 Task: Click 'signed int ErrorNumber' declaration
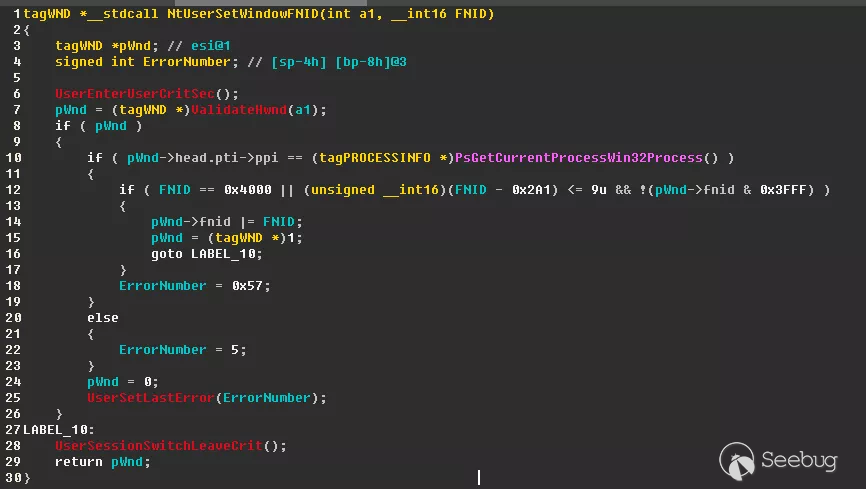click(x=142, y=61)
